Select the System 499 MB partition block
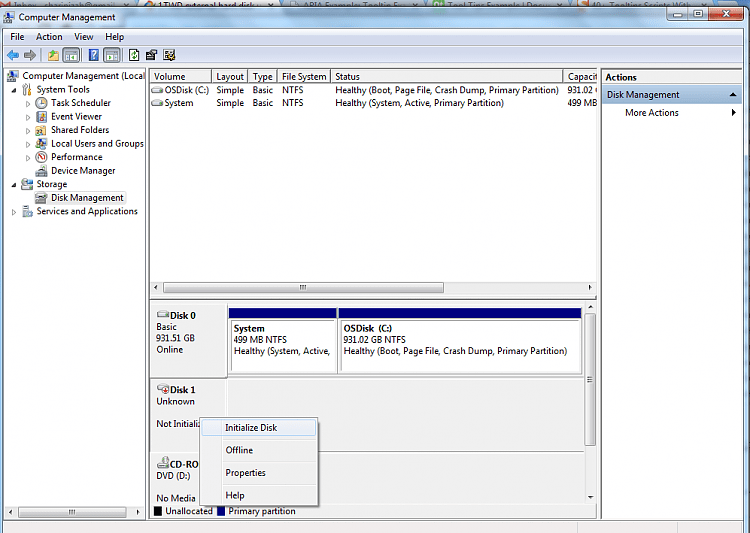The width and height of the screenshot is (750, 533). pyautogui.click(x=283, y=340)
